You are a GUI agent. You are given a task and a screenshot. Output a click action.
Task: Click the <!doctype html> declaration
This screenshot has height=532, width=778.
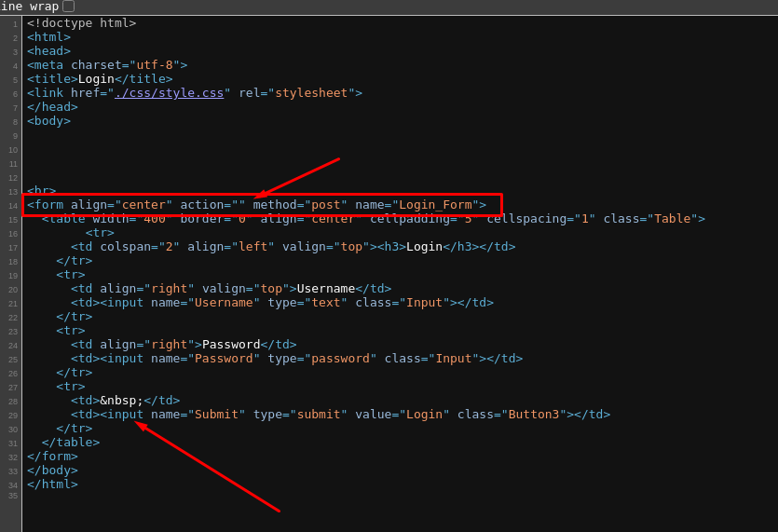click(x=81, y=23)
